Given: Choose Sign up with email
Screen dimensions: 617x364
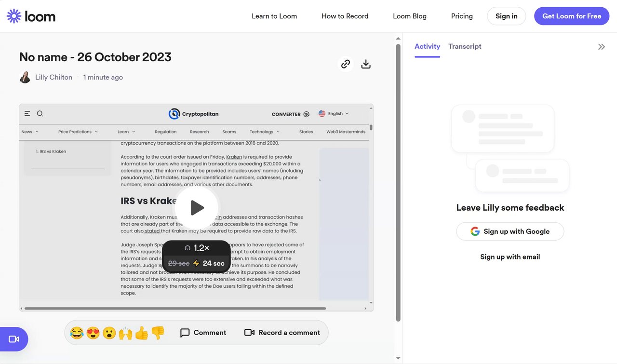Looking at the screenshot, I should click(510, 256).
